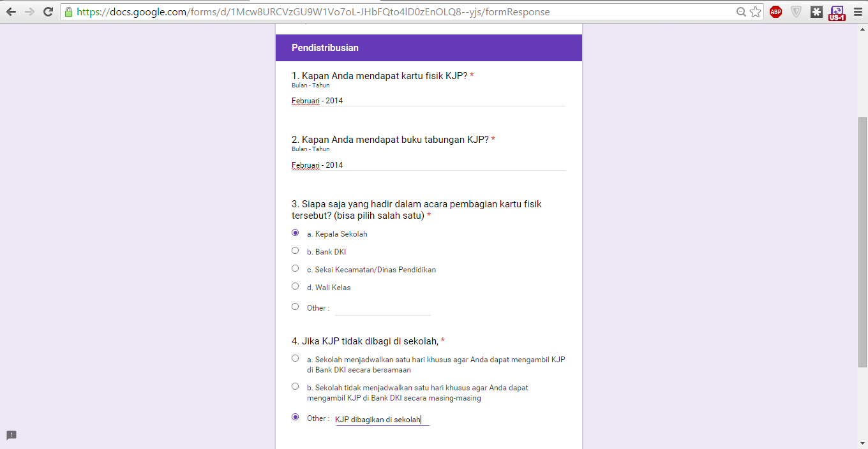The image size is (868, 449).
Task: Choose d. Wali Kelas option
Action: tap(295, 286)
